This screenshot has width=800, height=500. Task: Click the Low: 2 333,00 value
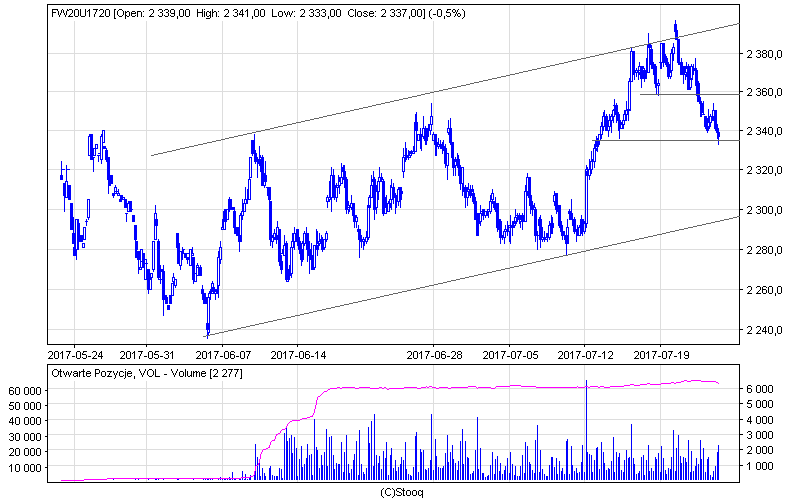point(306,14)
